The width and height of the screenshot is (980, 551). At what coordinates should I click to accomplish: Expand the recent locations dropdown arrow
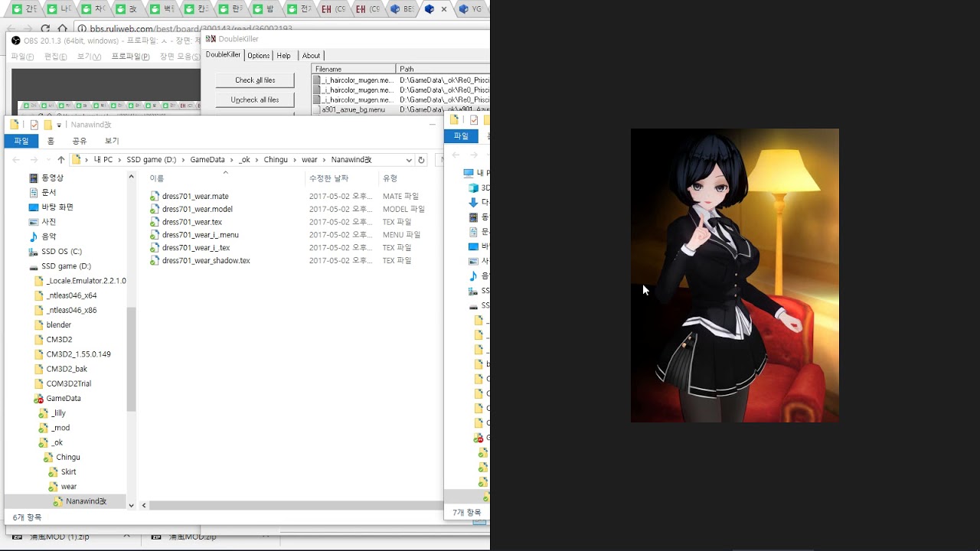coord(48,160)
